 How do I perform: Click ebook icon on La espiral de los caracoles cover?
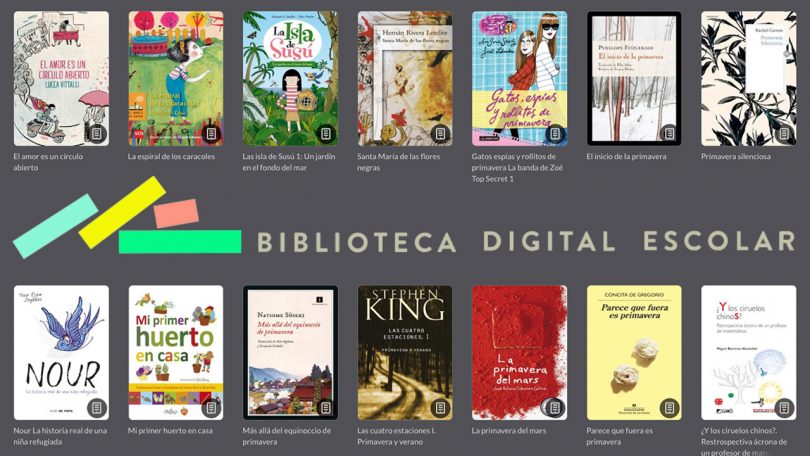[211, 134]
